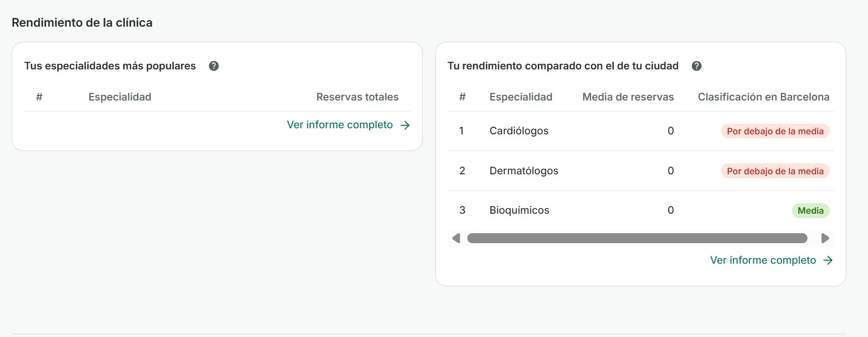Click 'Especialidad' header in left table
This screenshot has height=337, width=868.
click(x=120, y=97)
